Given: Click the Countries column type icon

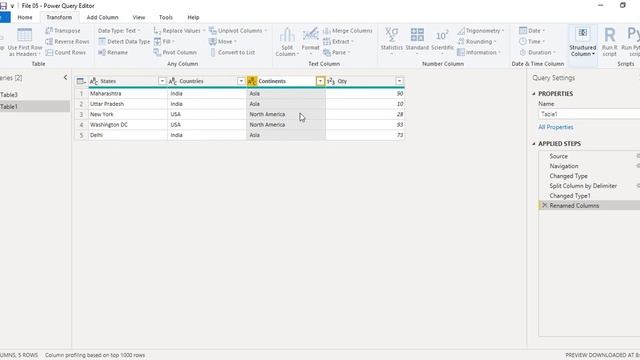Looking at the screenshot, I should click(x=173, y=81).
